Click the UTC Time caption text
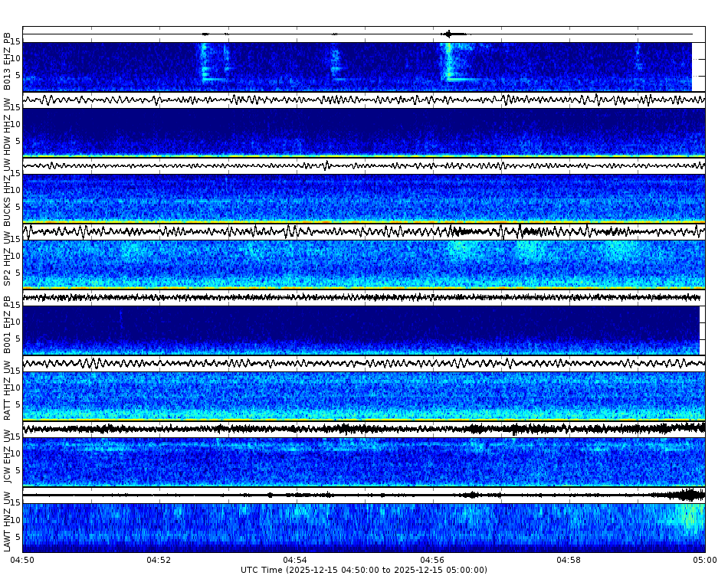The image size is (728, 579). click(x=364, y=571)
